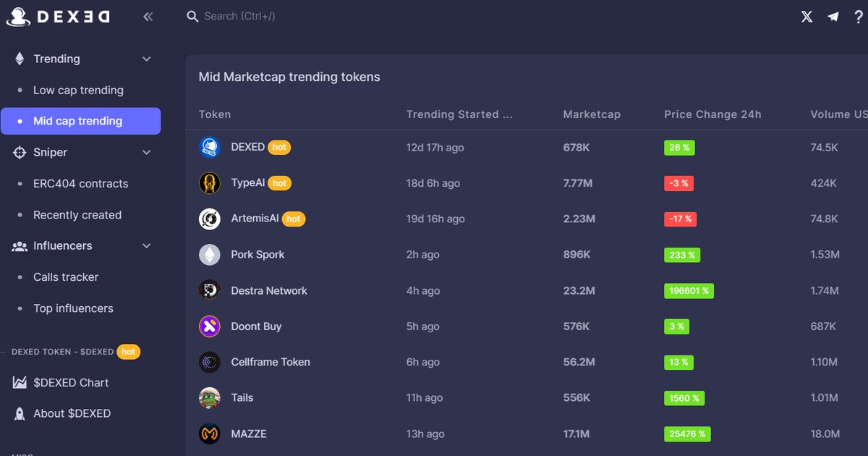Click the Influencers people icon

pyautogui.click(x=20, y=246)
